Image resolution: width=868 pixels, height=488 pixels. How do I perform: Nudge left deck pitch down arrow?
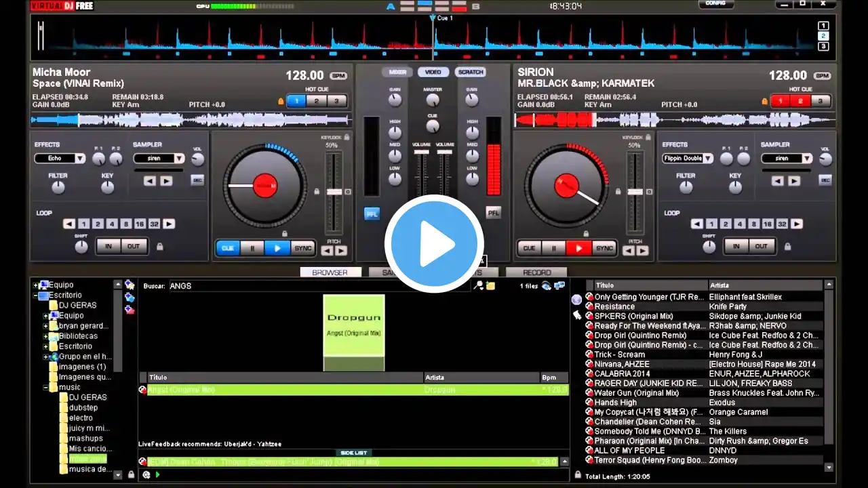(x=327, y=251)
